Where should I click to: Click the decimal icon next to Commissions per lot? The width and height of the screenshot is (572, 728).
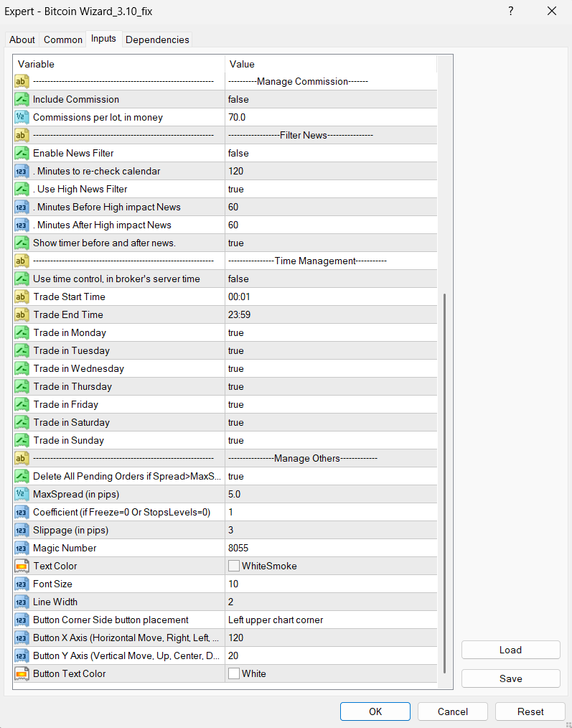[22, 118]
